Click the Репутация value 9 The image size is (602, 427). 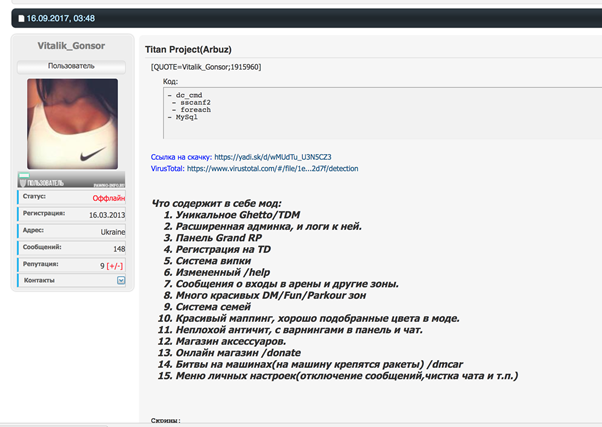pos(102,266)
